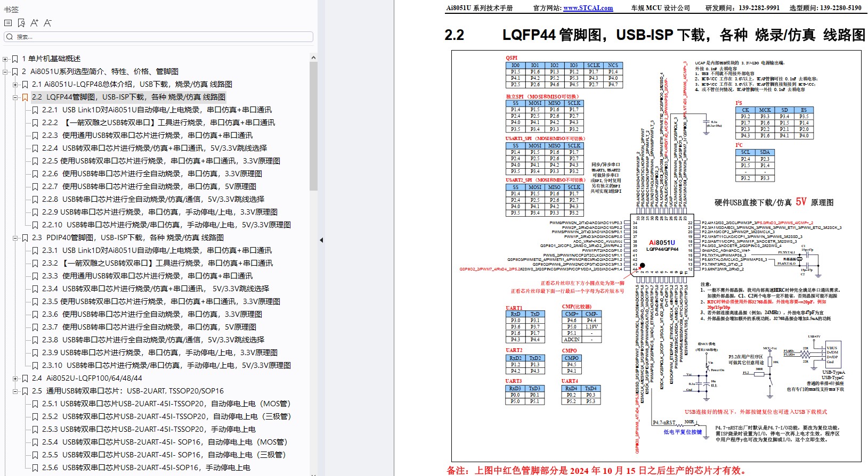This screenshot has width=868, height=476.
Task: Click the bookmark icon for item 2.3.1
Action: 35,250
